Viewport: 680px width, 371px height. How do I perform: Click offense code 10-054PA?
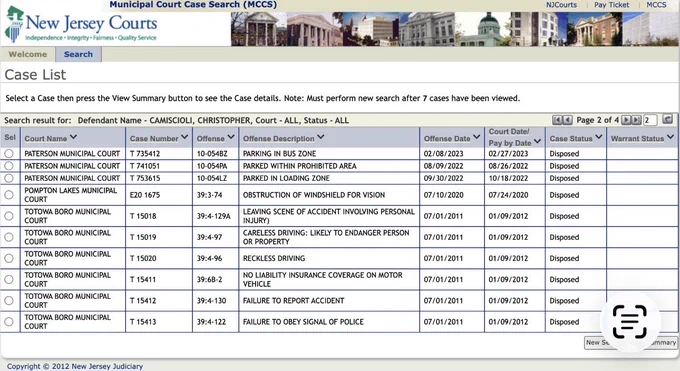(x=212, y=166)
